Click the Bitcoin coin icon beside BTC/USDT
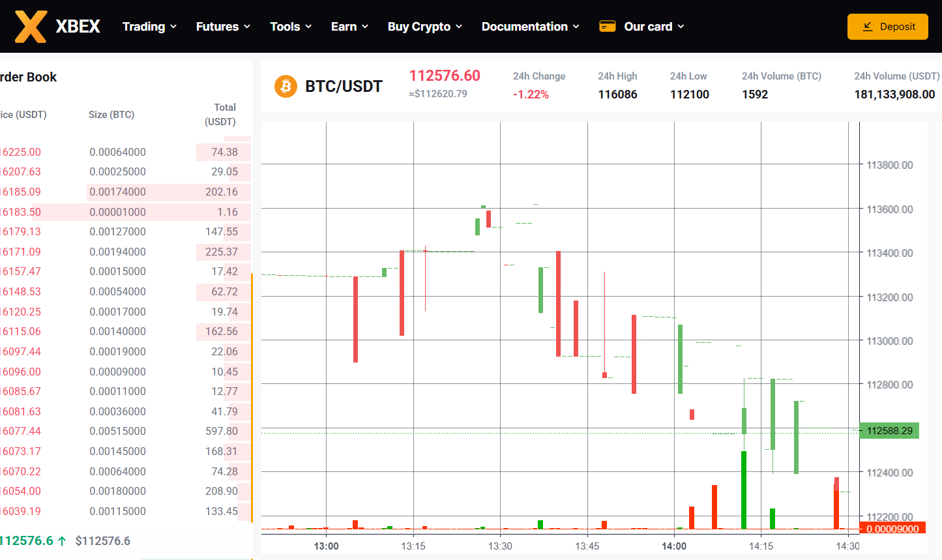942x560 pixels. pos(286,86)
